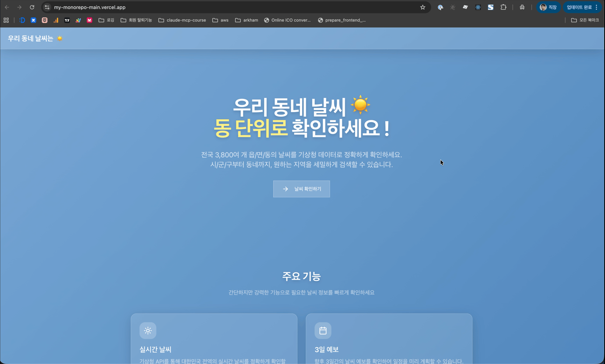
Task: Click the sun icon on the real-time weather card
Action: click(147, 330)
